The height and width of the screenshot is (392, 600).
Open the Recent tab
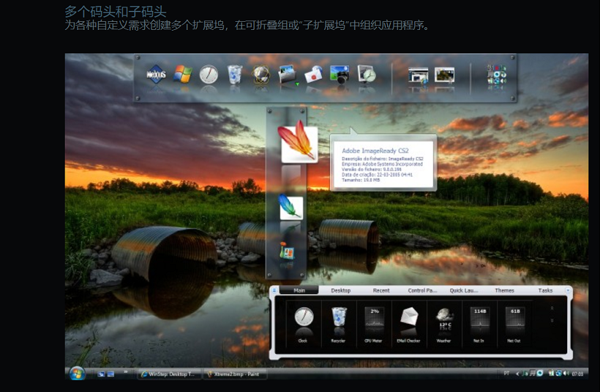[x=381, y=290]
